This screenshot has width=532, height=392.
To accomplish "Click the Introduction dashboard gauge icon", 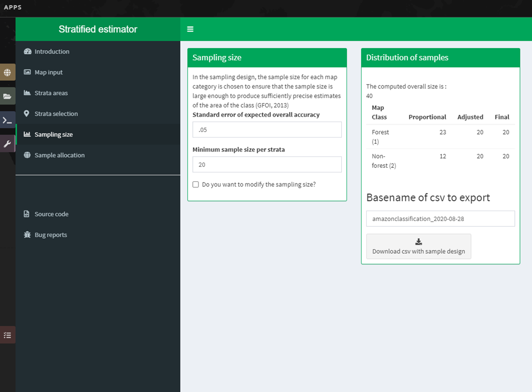I will (x=28, y=51).
